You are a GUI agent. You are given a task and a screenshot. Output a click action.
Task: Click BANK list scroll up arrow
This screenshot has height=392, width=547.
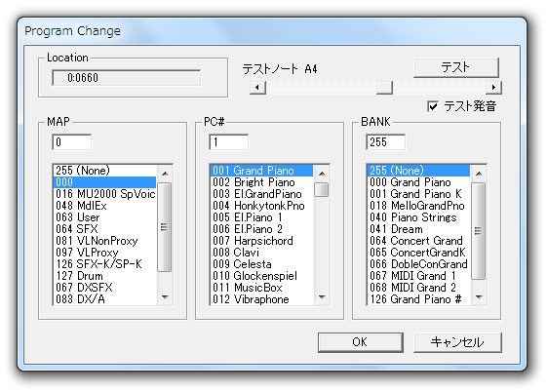point(479,174)
